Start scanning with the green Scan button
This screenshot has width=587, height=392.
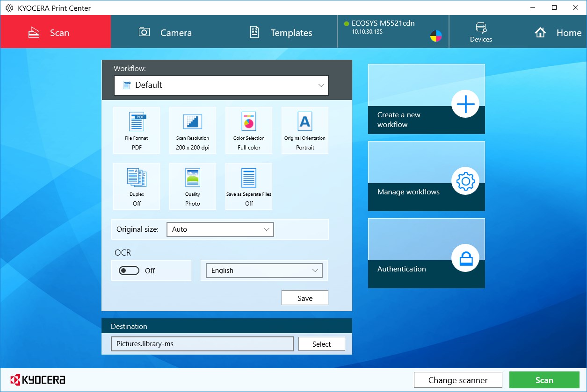[x=544, y=380]
